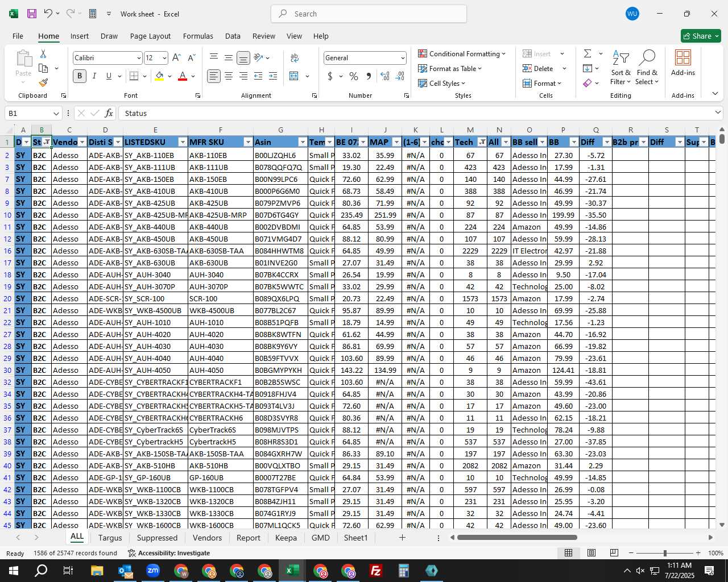Toggle Align Right for the cell
Viewport: 728px width, 582px height.
[x=243, y=76]
